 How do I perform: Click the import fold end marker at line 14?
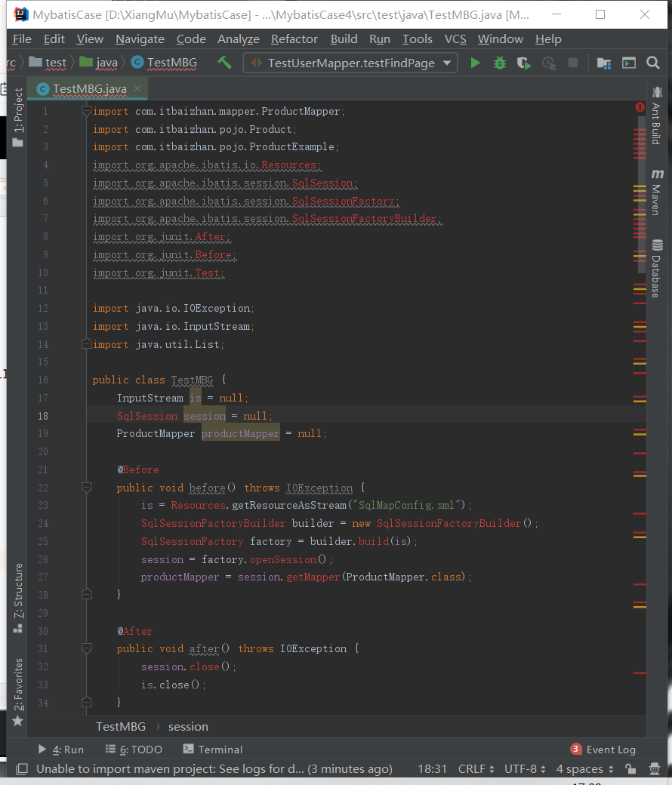pos(86,344)
